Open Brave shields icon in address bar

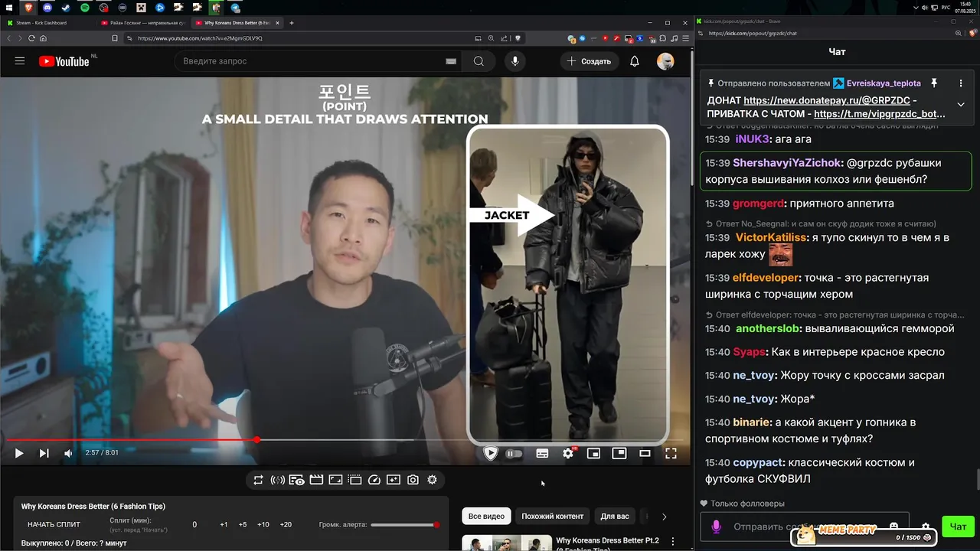(518, 38)
